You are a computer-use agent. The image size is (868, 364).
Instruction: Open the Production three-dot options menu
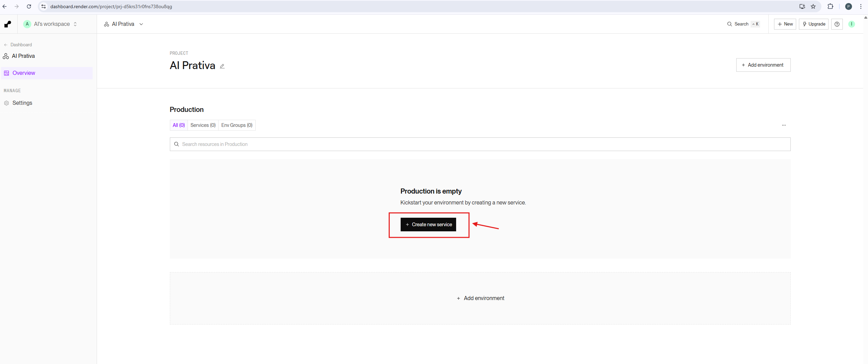coord(784,125)
